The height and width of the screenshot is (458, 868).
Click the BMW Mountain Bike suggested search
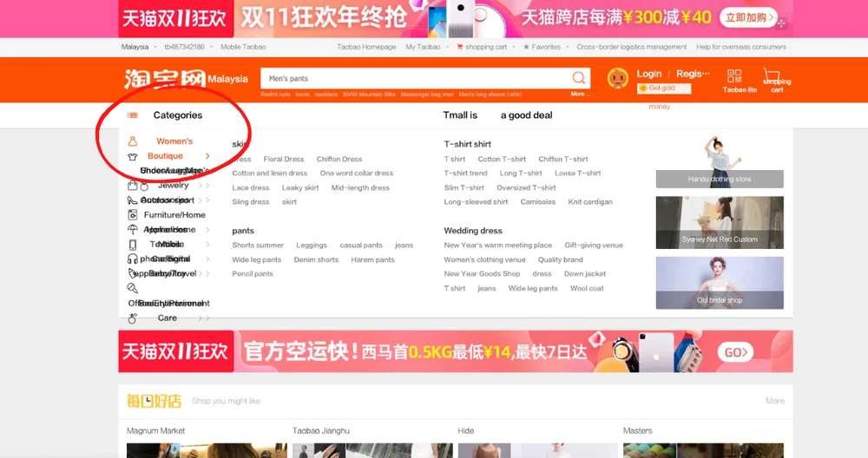point(369,95)
